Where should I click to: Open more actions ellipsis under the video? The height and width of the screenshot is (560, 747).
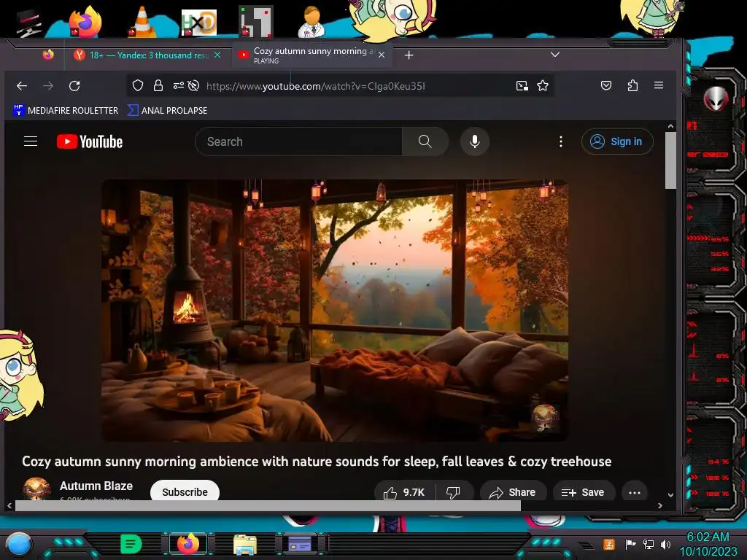click(x=635, y=492)
